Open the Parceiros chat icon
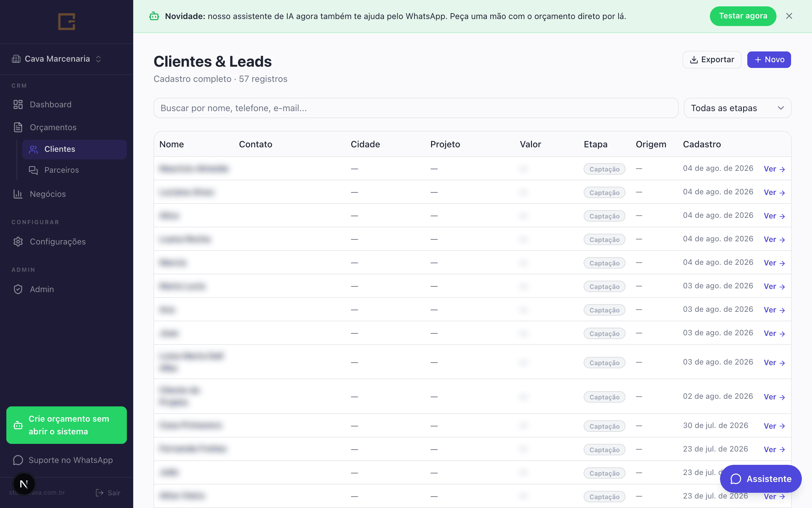Screen dimensions: 812x508 tap(33, 170)
